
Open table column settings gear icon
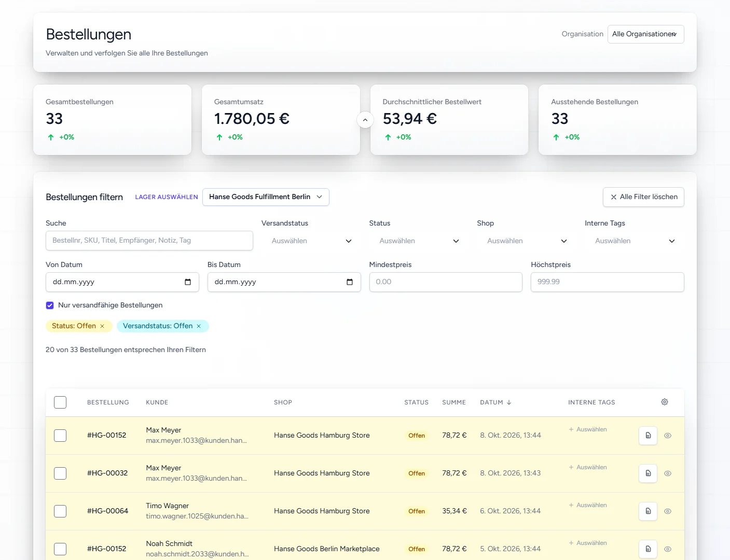(x=665, y=402)
